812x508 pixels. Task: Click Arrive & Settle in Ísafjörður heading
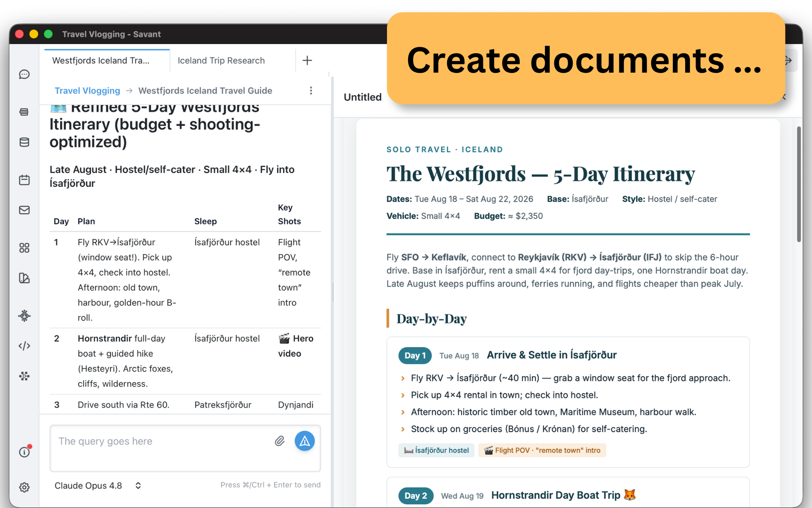click(552, 355)
